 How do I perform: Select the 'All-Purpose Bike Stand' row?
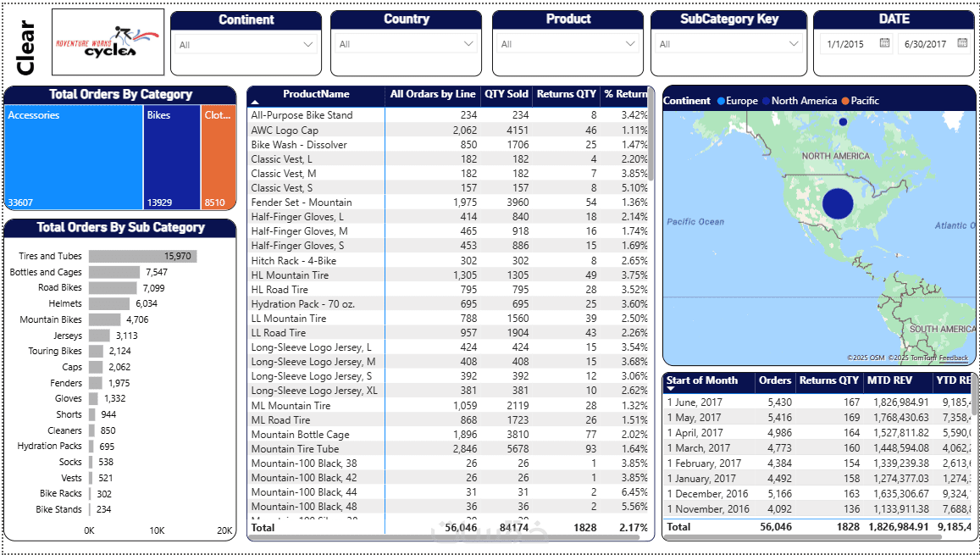point(448,115)
